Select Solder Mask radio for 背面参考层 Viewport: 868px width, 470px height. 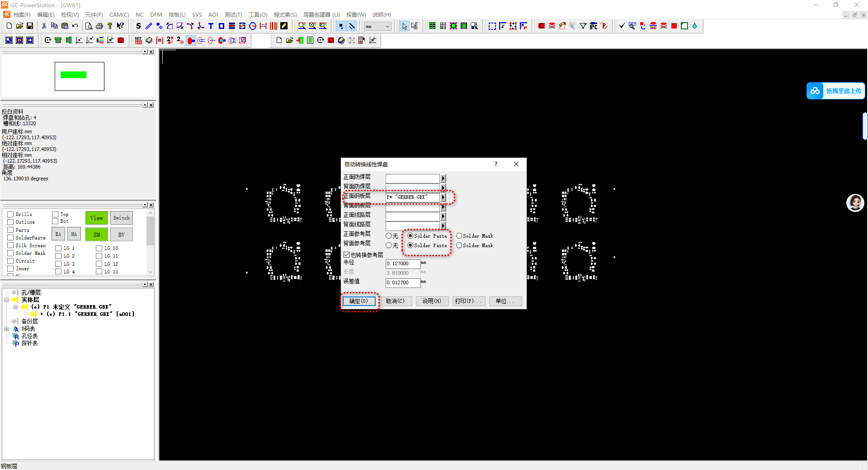coord(459,245)
